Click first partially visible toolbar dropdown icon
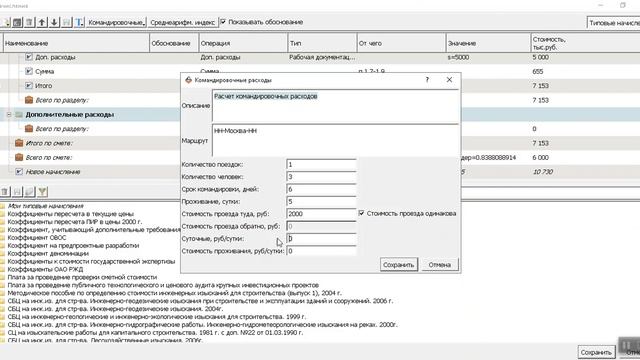Screen dimensions: 640x360 pos(5,22)
